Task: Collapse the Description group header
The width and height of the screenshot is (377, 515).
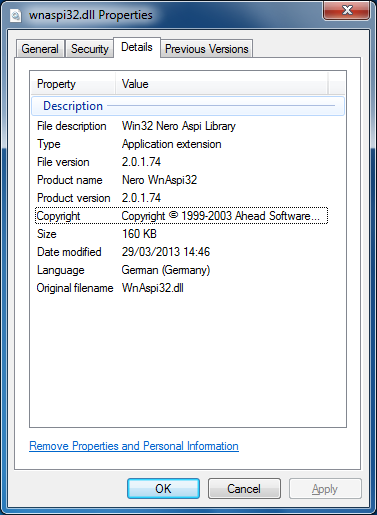Action: click(188, 106)
